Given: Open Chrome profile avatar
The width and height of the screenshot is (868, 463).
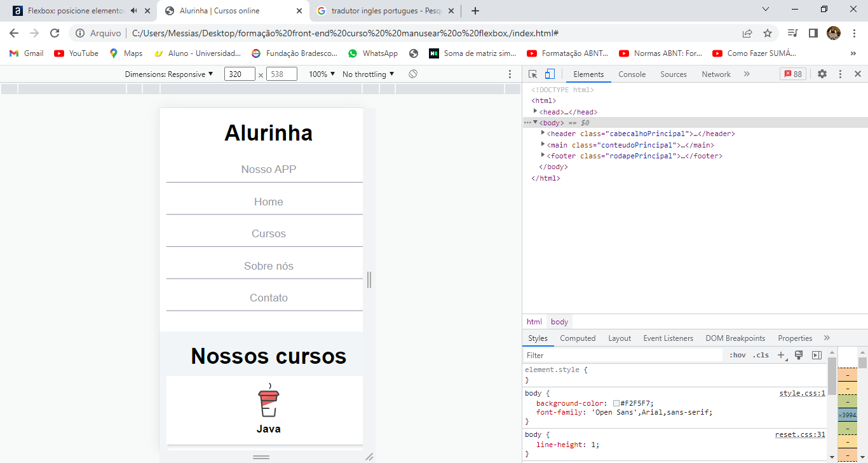Looking at the screenshot, I should (834, 33).
